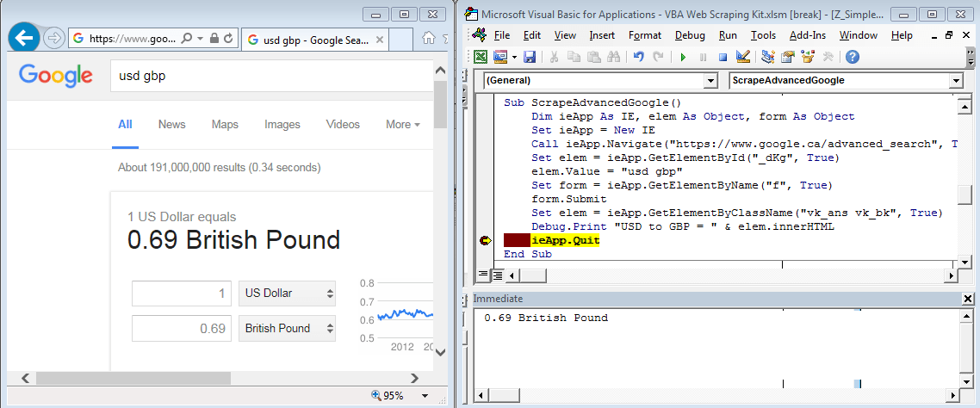
Task: Open Find with the binoculars icon
Action: [613, 57]
